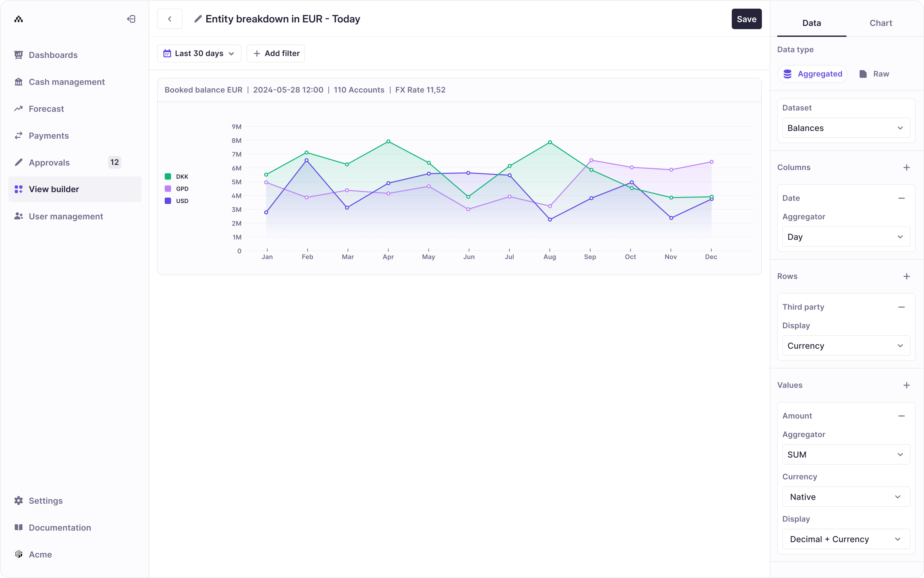
Task: Remove Third party row with minus icon
Action: 902,307
